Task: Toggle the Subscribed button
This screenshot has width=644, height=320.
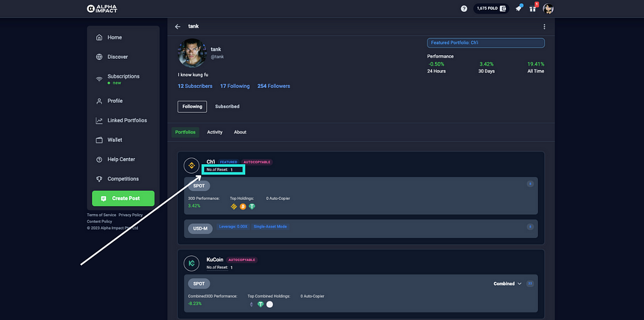Action: tap(227, 107)
